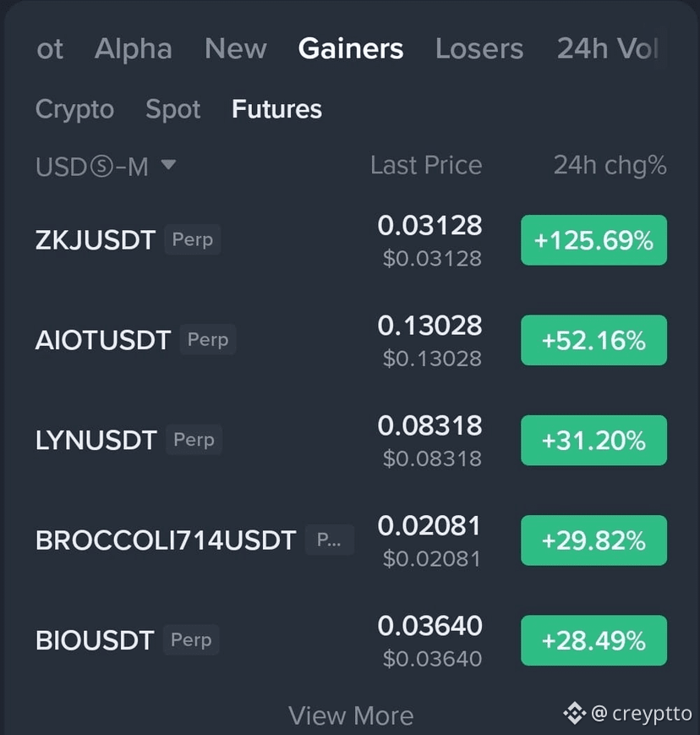Image resolution: width=700 pixels, height=735 pixels.
Task: Open the ZKJUSDT perpetual pair
Action: (x=352, y=240)
